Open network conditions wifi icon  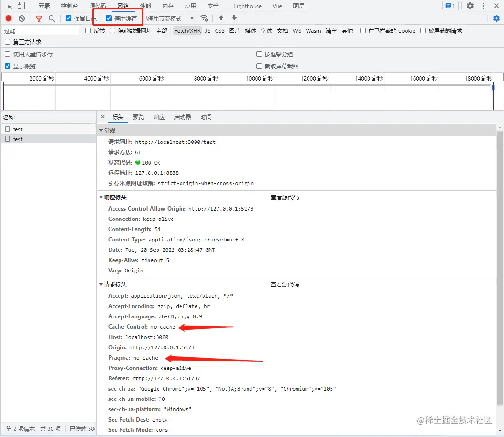tap(204, 18)
